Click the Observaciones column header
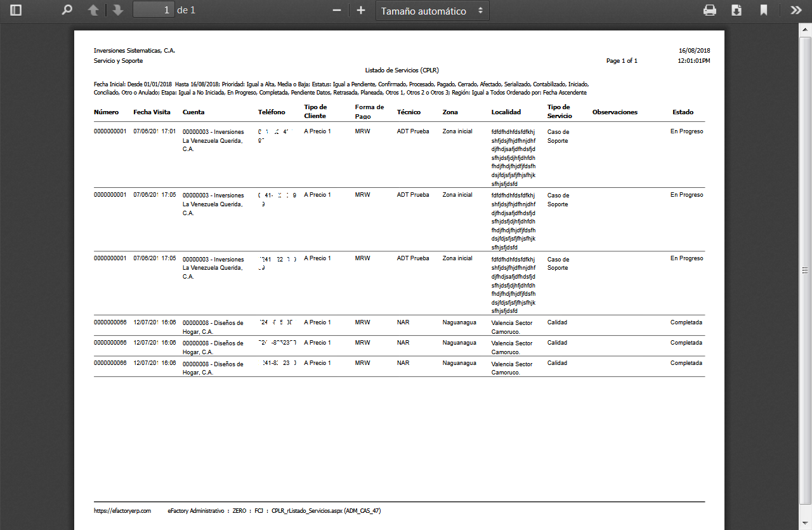This screenshot has height=530, width=812. 614,112
